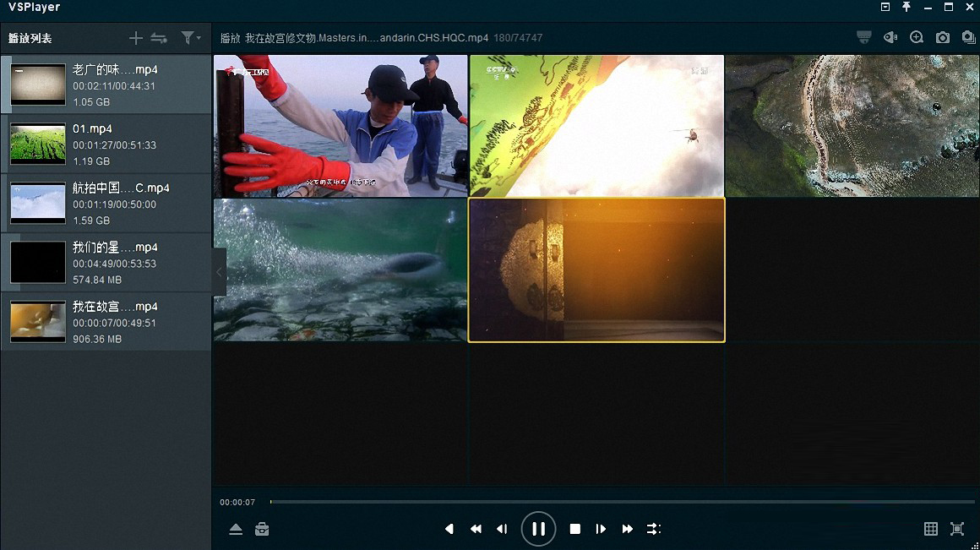980x550 pixels.
Task: Select 航拍中国….C.mp4 in the playlist
Action: pyautogui.click(x=106, y=203)
